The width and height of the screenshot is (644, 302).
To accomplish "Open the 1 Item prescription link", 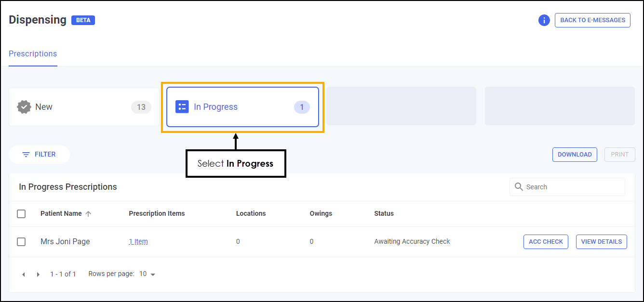I will coord(138,242).
